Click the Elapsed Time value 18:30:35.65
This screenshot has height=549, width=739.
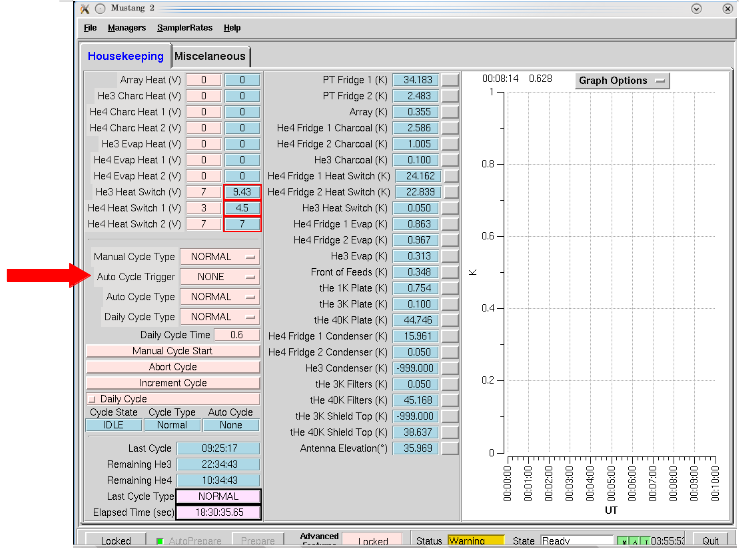click(x=218, y=513)
